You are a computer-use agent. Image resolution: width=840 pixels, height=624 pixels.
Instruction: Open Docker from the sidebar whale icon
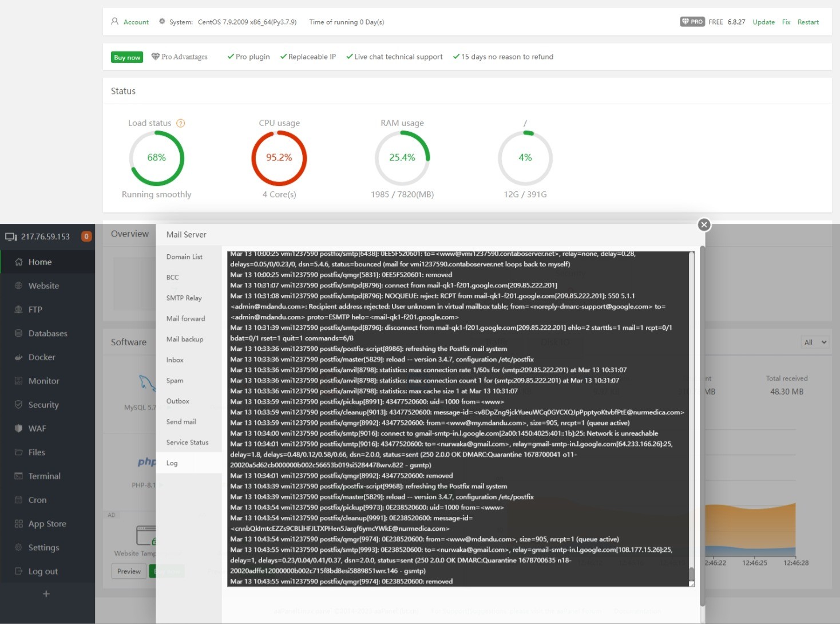[x=18, y=357]
